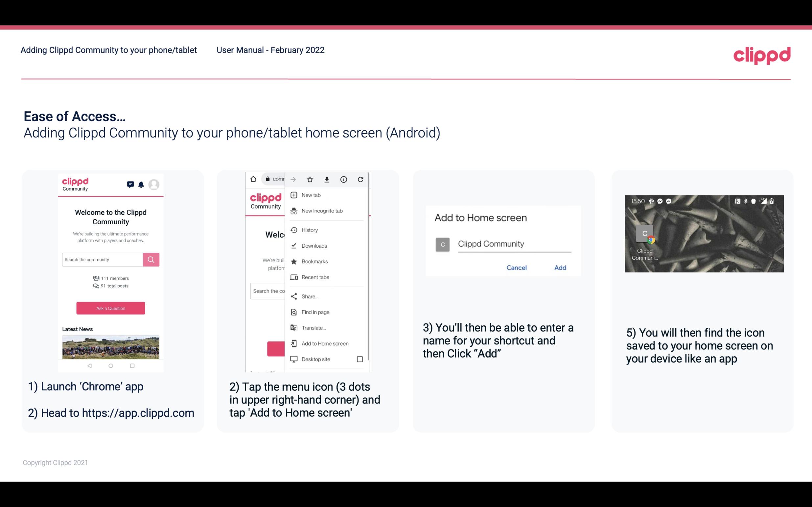Select New Incognito tab from Chrome menu
812x507 pixels.
[x=322, y=211]
